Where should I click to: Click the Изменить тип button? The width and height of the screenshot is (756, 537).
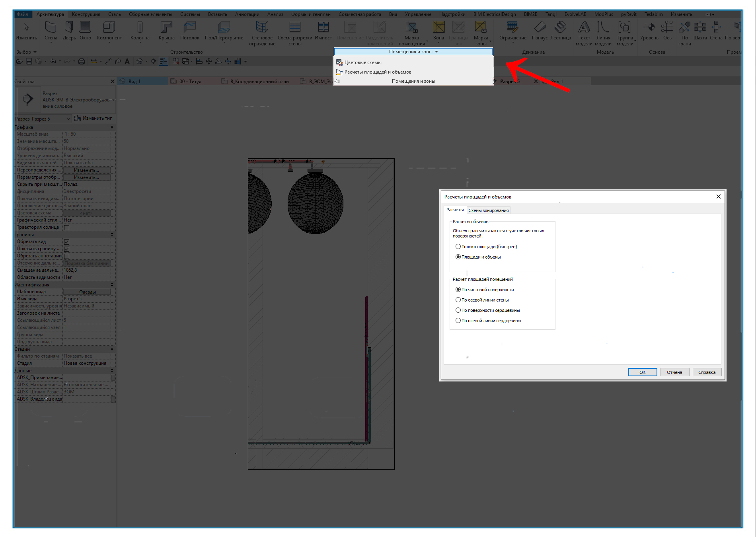tap(94, 118)
